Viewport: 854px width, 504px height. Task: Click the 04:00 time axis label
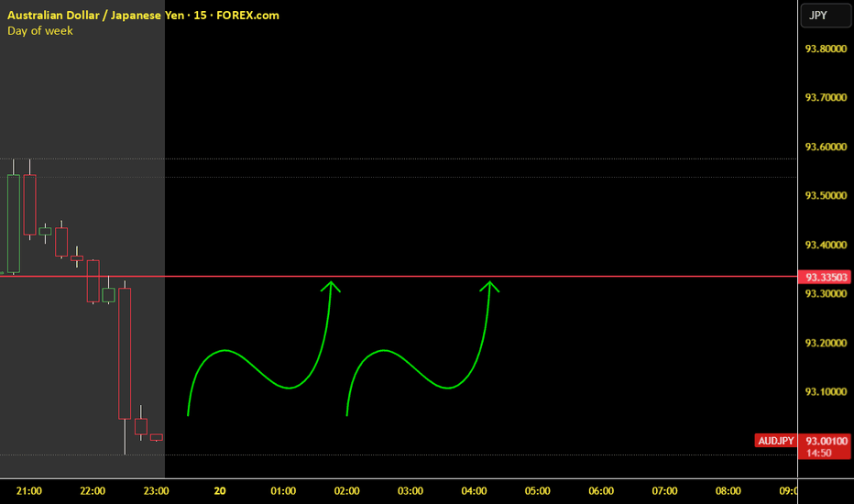(474, 491)
